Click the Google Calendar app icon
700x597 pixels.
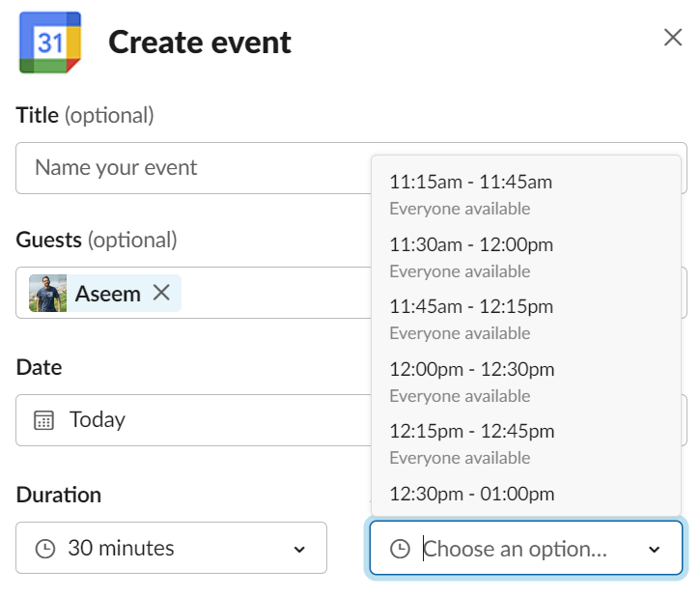tap(50, 43)
